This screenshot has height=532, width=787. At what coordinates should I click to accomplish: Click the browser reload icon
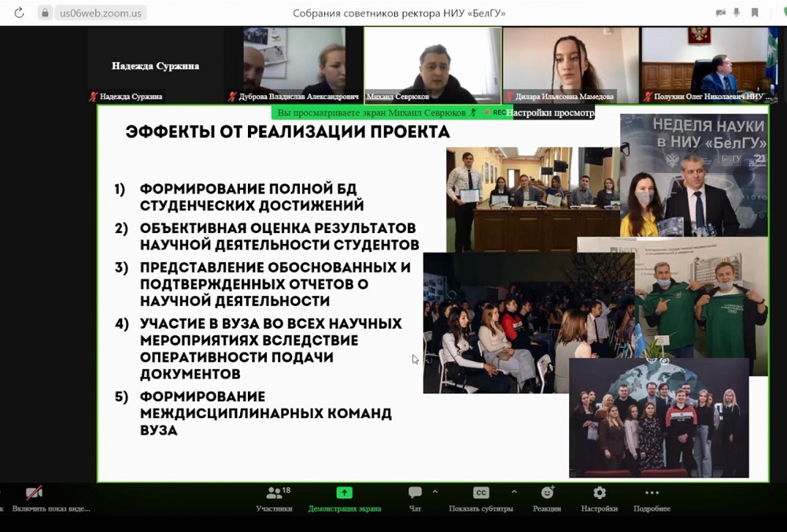[x=20, y=13]
